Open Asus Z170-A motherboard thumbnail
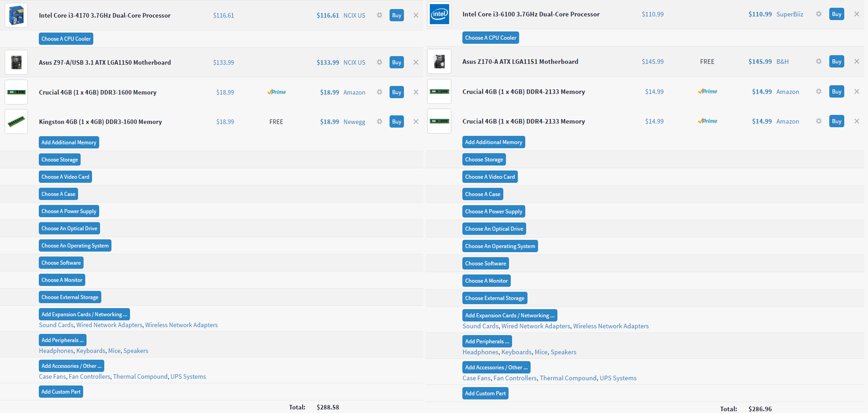 [439, 62]
